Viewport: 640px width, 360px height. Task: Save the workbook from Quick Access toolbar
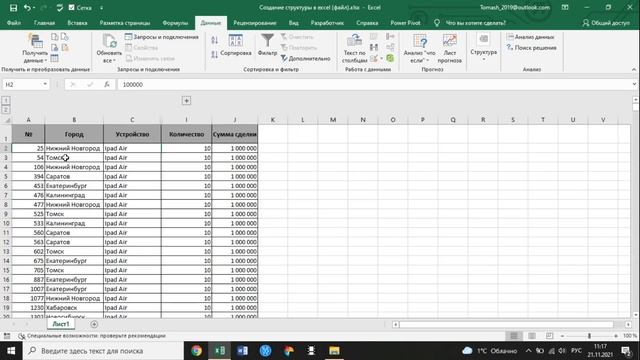[x=13, y=8]
